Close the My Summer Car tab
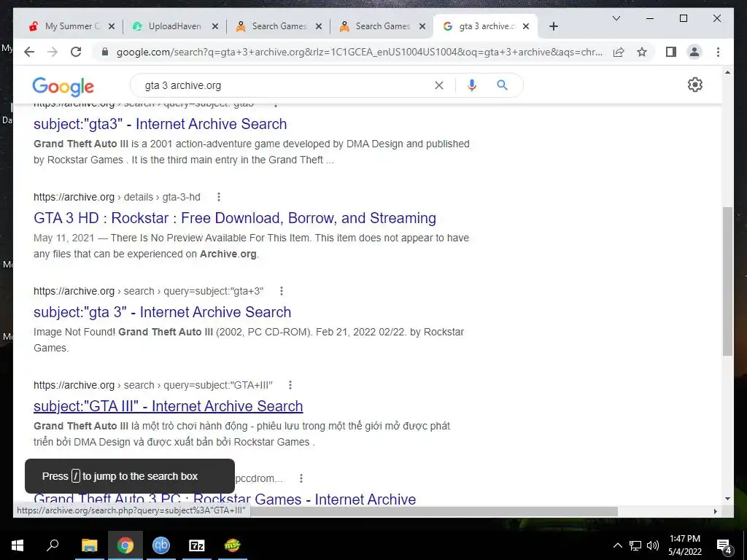Image resolution: width=747 pixels, height=560 pixels. 112,26
